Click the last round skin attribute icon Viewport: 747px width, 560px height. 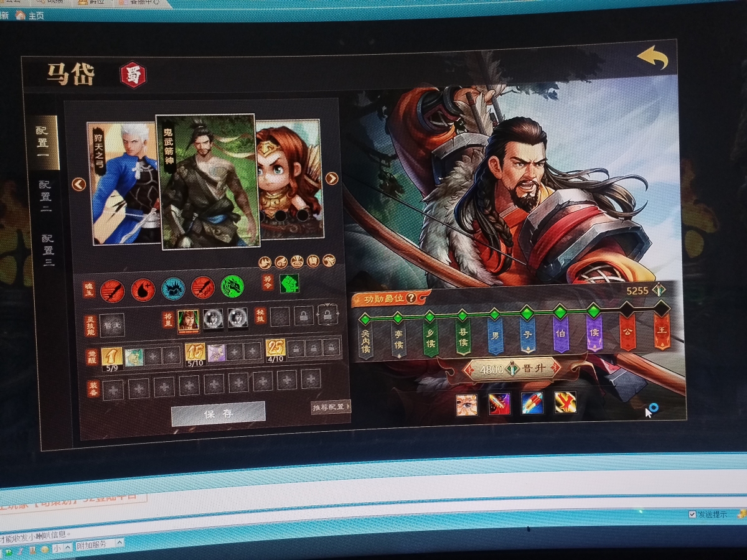[329, 260]
